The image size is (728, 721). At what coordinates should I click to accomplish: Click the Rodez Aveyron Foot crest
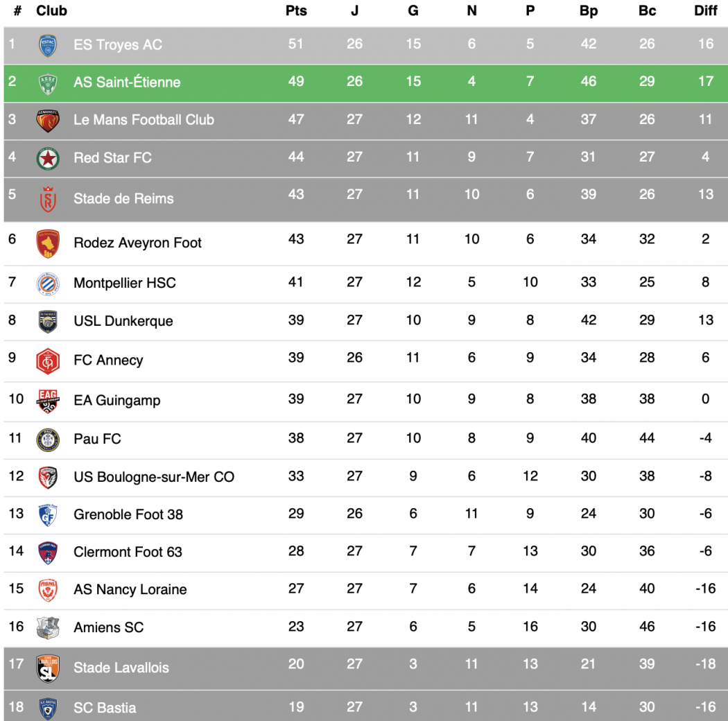point(48,243)
